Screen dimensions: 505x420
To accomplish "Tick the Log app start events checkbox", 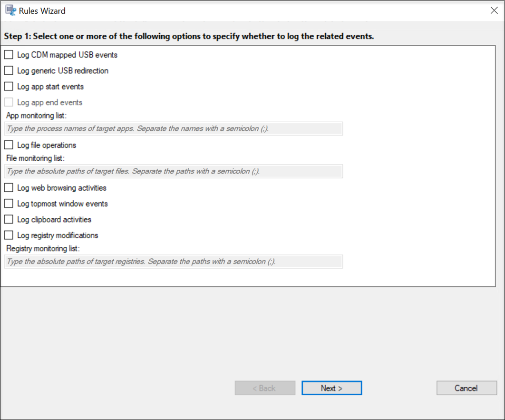I will pos(9,87).
